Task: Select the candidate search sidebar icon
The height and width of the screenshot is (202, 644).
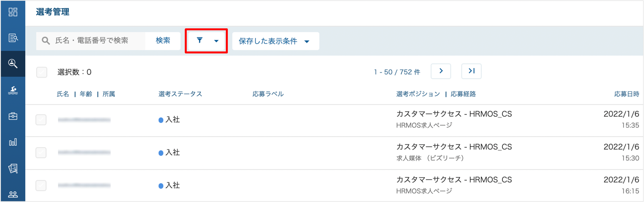Action: pyautogui.click(x=13, y=64)
